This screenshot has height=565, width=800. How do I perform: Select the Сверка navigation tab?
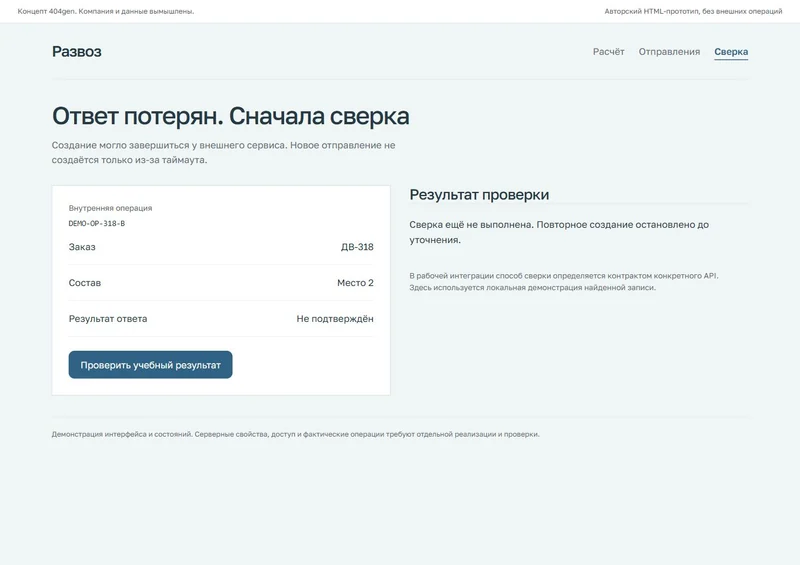click(731, 52)
